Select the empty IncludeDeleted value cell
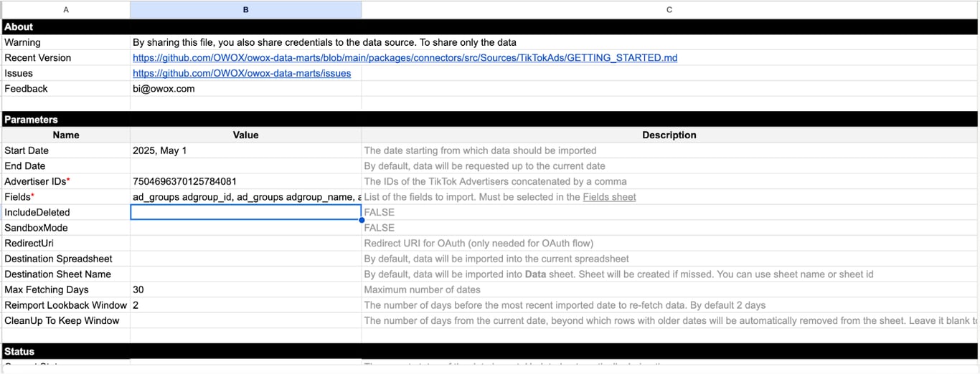980x374 pixels. tap(246, 212)
